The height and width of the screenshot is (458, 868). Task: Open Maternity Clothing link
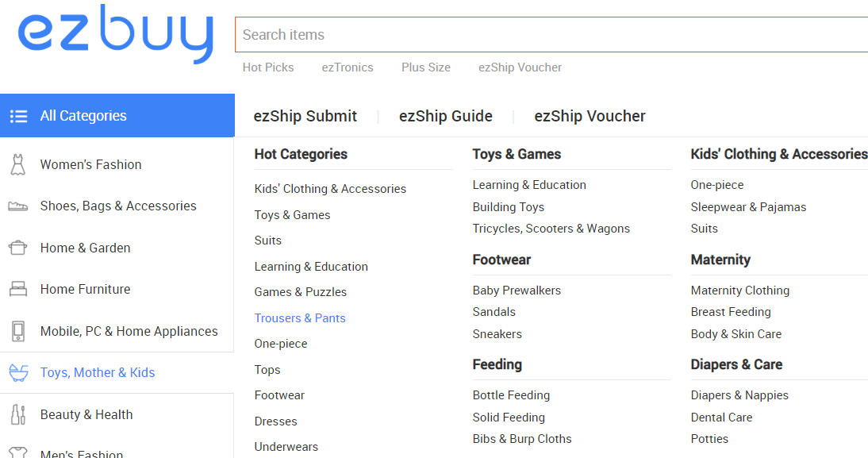(740, 291)
